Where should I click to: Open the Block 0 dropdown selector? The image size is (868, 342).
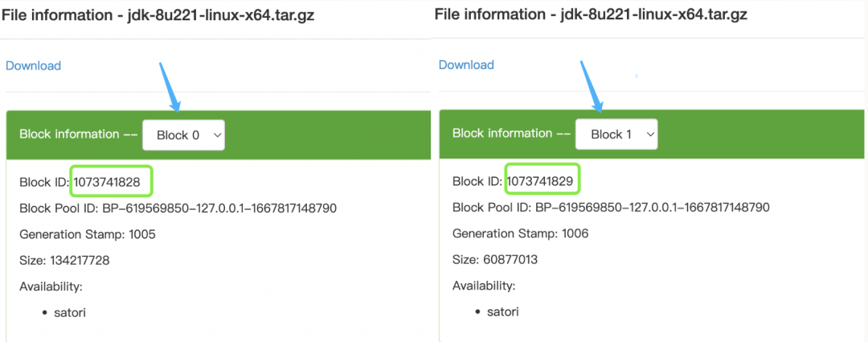[184, 134]
